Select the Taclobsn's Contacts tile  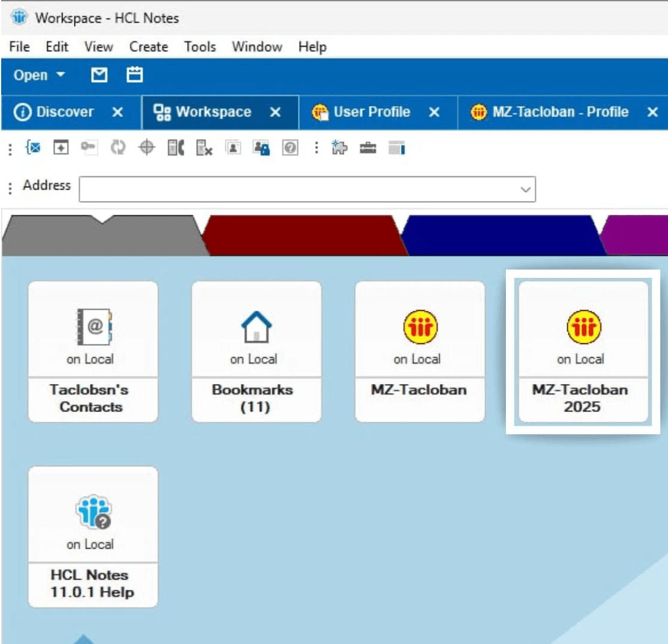pos(93,352)
